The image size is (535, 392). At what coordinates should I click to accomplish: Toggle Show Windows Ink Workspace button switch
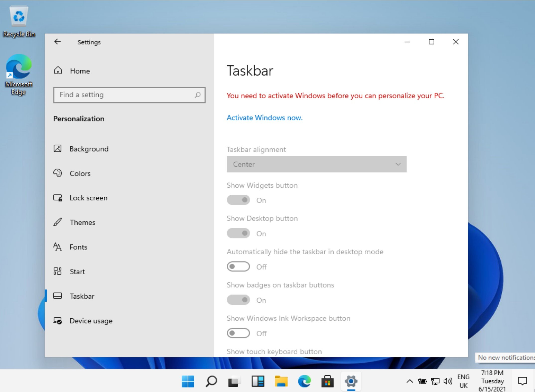click(x=238, y=333)
